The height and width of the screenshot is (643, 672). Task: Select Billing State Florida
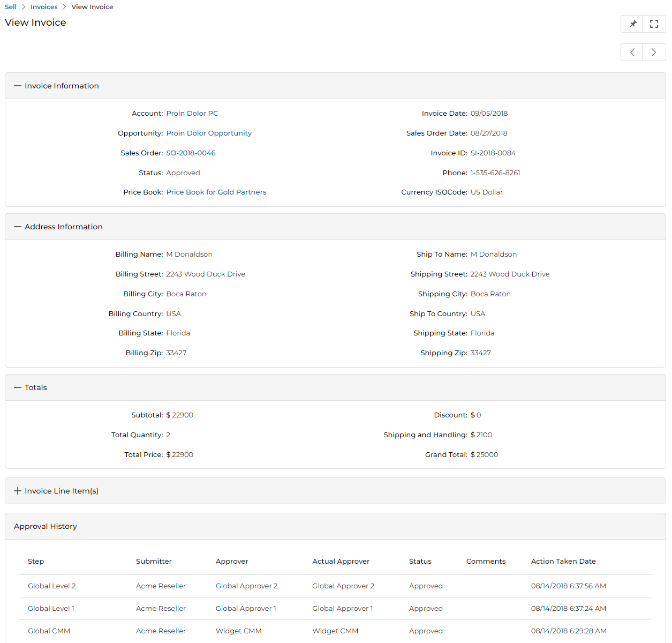coord(178,333)
